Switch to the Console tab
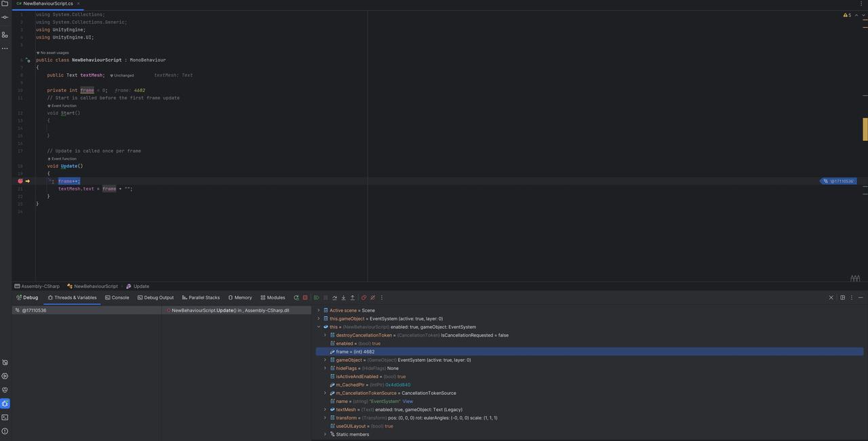The height and width of the screenshot is (441, 868). [x=117, y=297]
